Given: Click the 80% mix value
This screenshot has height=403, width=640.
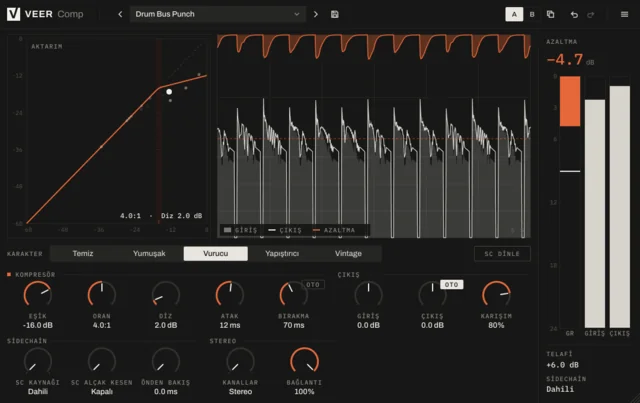Looking at the screenshot, I should (496, 325).
